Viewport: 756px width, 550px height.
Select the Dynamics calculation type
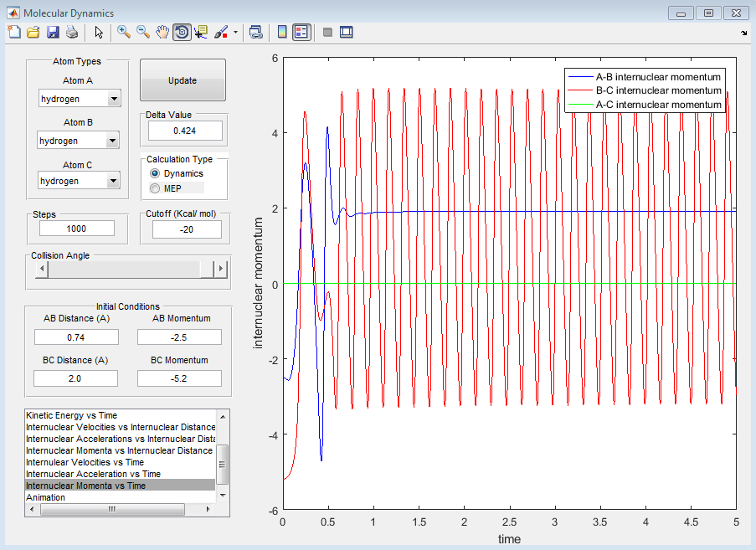154,173
